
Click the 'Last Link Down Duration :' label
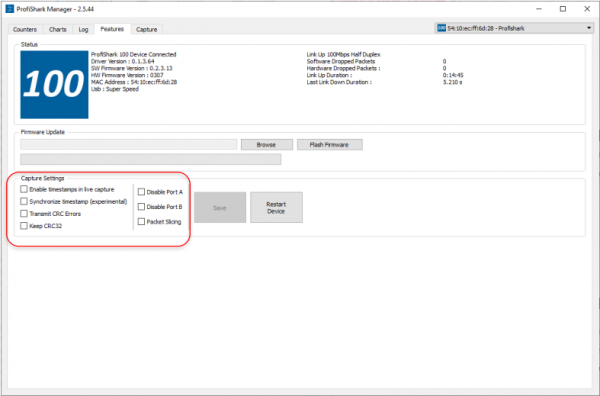[339, 82]
